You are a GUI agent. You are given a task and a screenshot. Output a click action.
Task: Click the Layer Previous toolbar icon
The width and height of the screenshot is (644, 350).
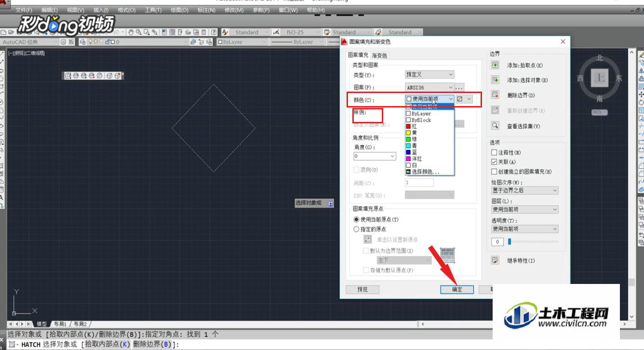click(201, 42)
